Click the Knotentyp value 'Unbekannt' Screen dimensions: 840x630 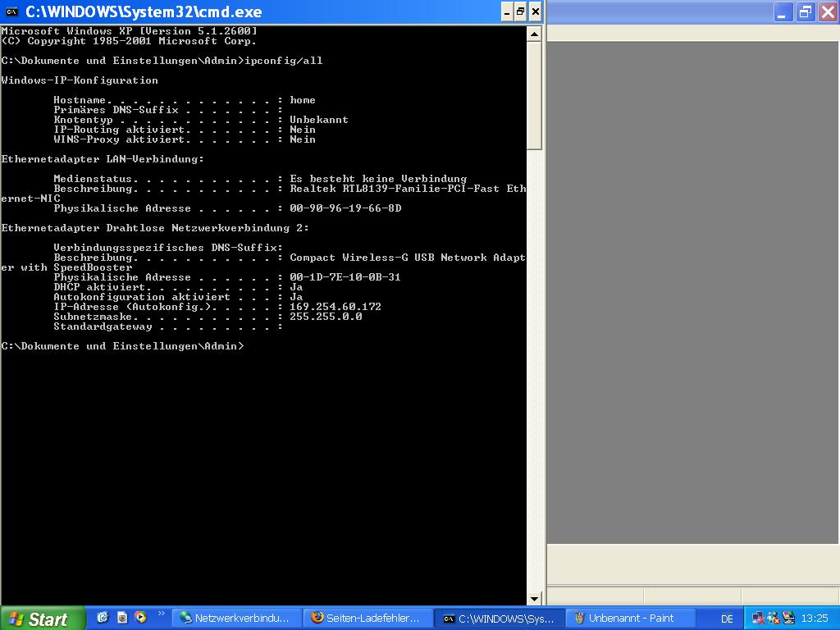point(319,120)
